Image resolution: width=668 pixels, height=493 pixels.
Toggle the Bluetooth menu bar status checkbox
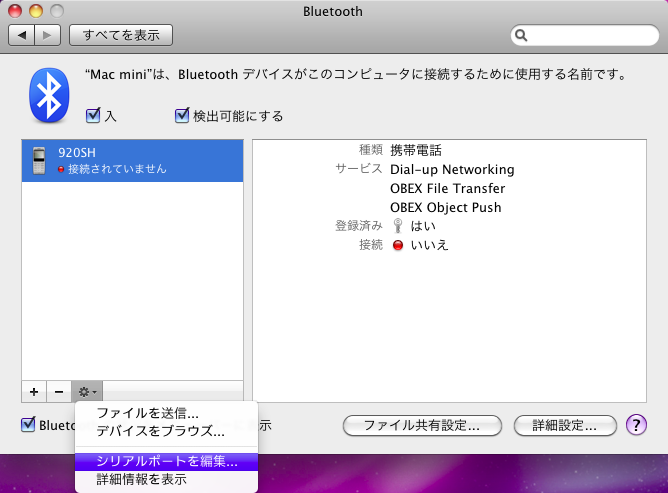28,424
